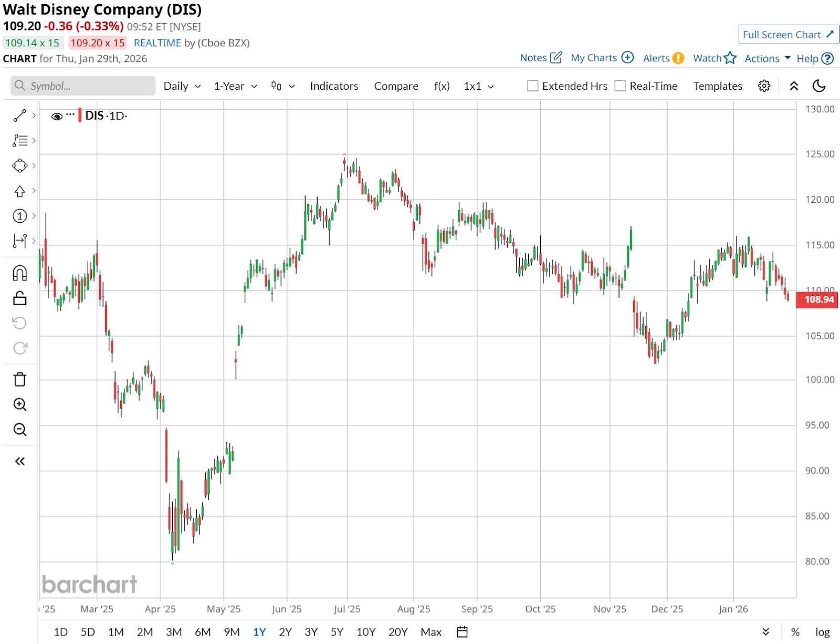Select the 3M time range
Viewport: 840px width, 644px height.
[x=174, y=632]
